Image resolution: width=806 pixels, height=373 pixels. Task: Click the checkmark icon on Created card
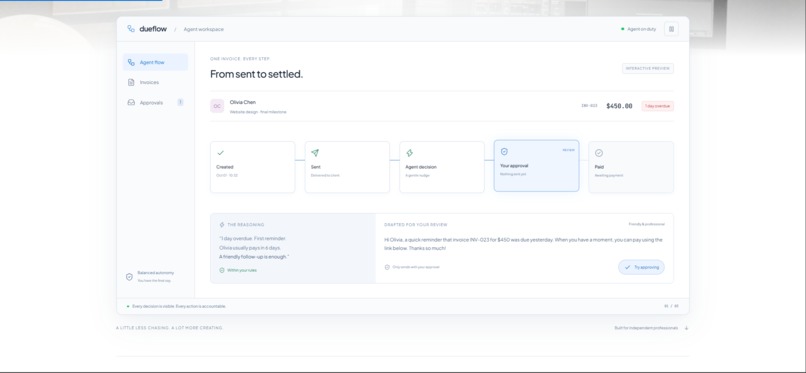(221, 153)
